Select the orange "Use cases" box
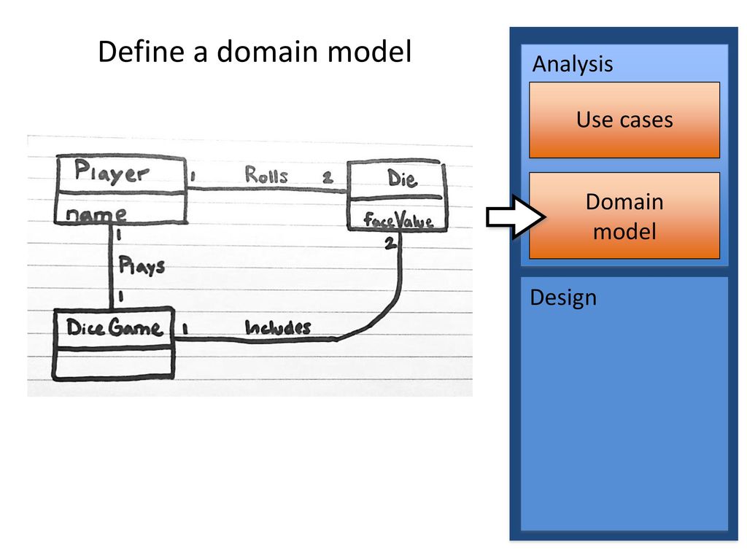This screenshot has width=747, height=560. pos(624,120)
